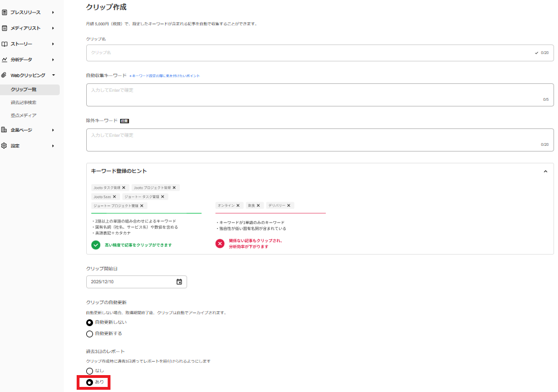Click the 設定 gear icon
558x392 pixels.
pos(5,146)
